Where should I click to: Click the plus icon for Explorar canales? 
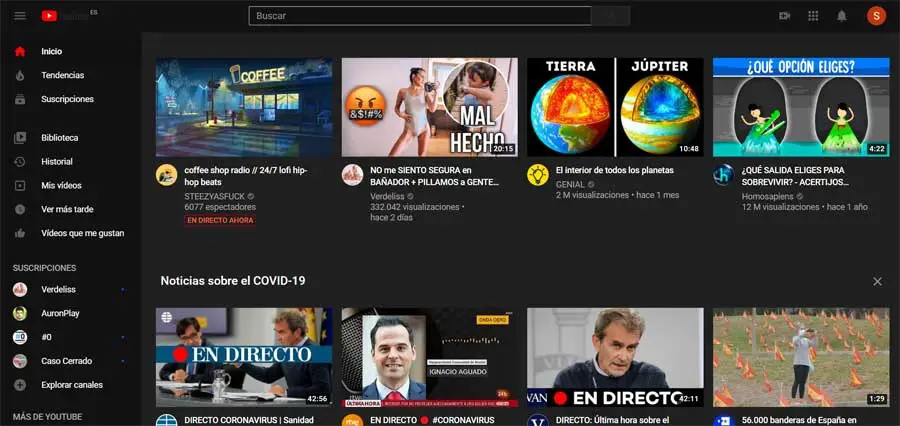pos(20,385)
